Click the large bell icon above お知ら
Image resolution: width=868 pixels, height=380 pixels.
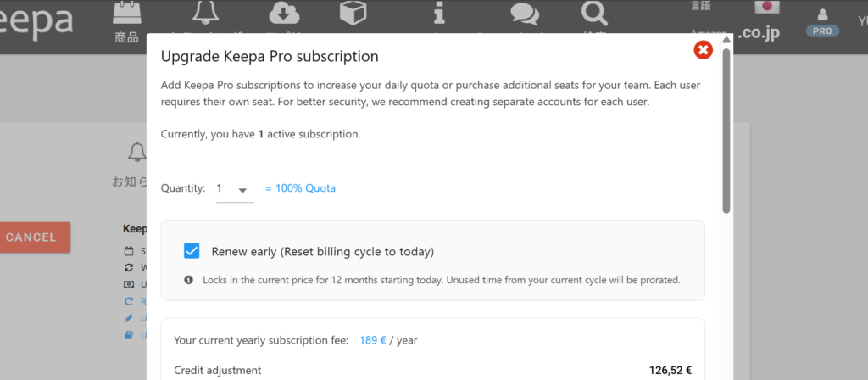tap(136, 153)
